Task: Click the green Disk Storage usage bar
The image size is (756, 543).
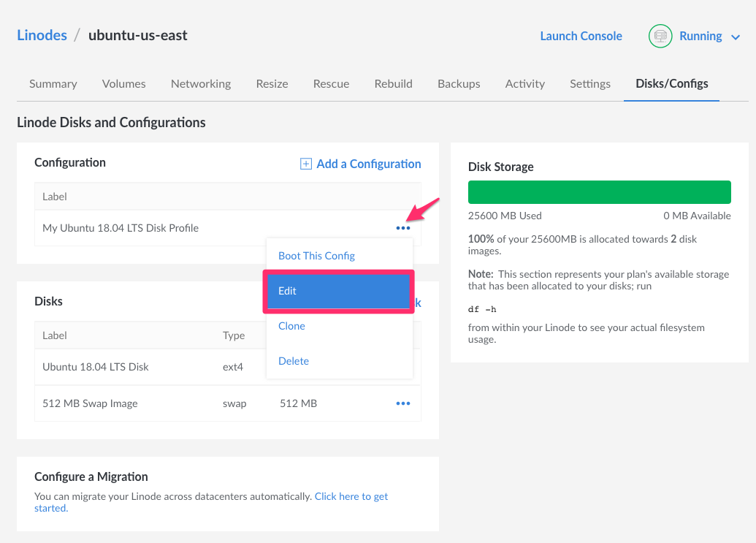Action: point(599,192)
